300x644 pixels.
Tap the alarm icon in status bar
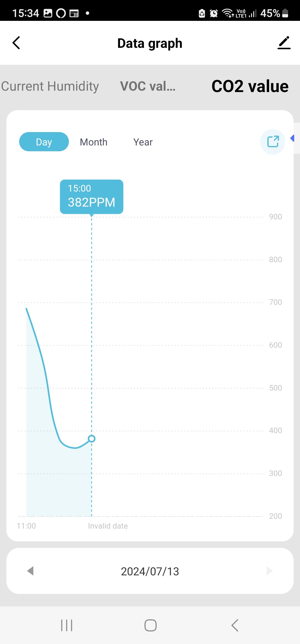pyautogui.click(x=214, y=13)
